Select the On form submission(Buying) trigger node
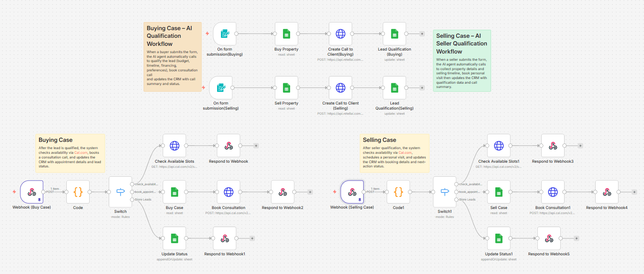Viewport: 644px width, 274px height. coord(225,34)
